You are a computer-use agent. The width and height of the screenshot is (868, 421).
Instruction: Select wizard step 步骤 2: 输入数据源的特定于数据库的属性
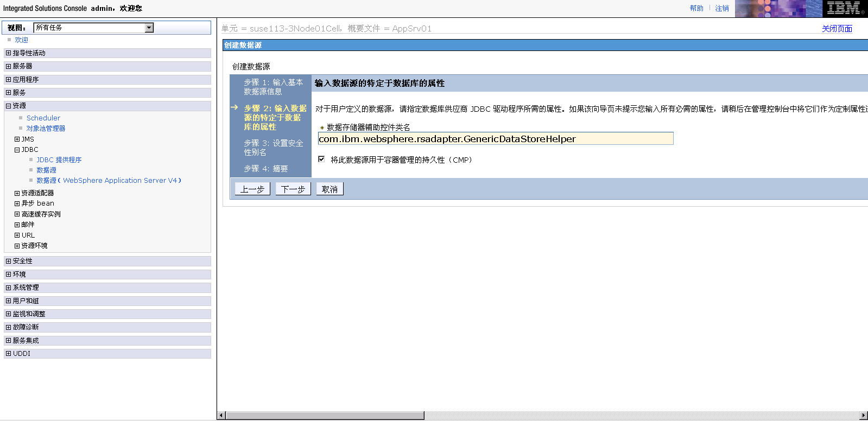[275, 118]
